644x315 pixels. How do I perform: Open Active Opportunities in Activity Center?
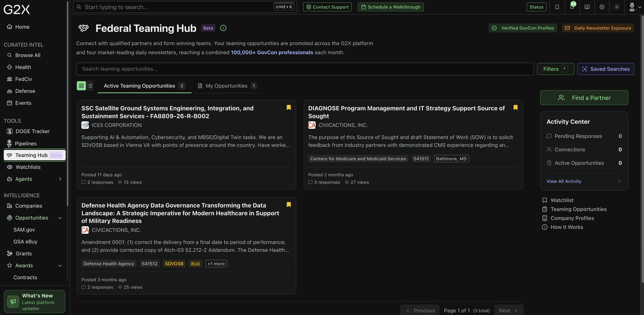[584, 163]
